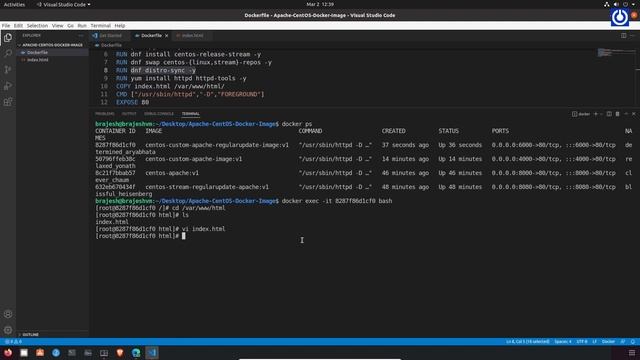The height and width of the screenshot is (360, 640).
Task: Open the View menu
Action: click(58, 25)
